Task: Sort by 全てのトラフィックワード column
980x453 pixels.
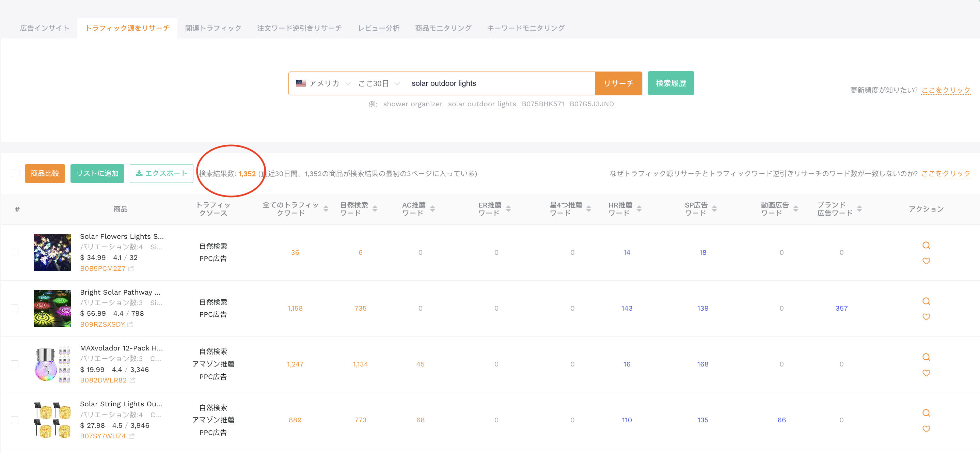Action: [326, 208]
